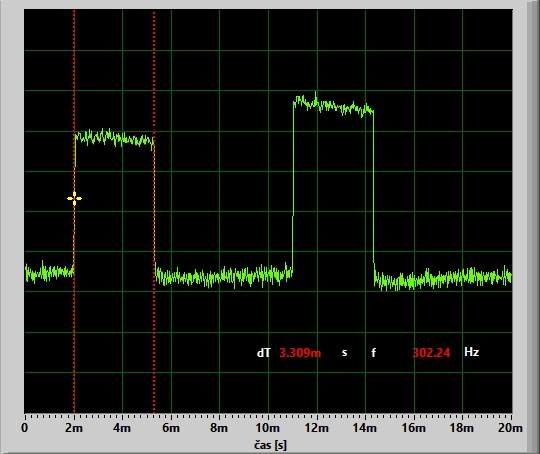Click the dT value 3.309m readout
The image size is (540, 454).
[x=300, y=353]
